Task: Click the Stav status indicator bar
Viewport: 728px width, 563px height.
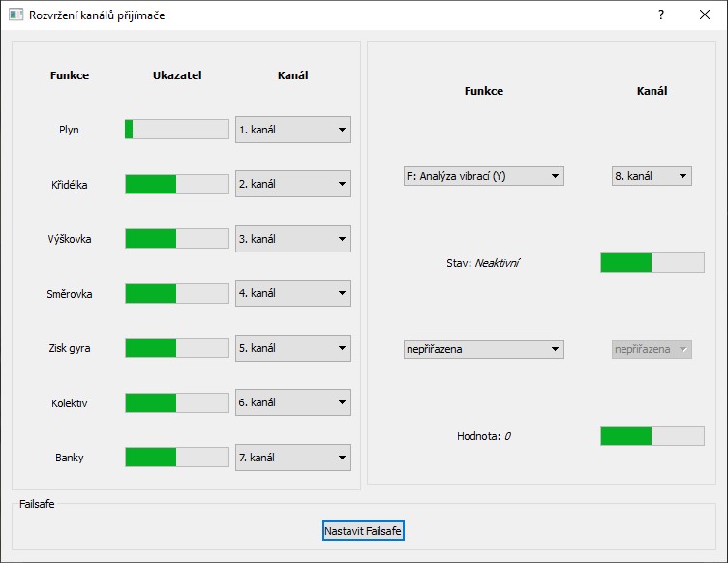Action: (x=652, y=262)
